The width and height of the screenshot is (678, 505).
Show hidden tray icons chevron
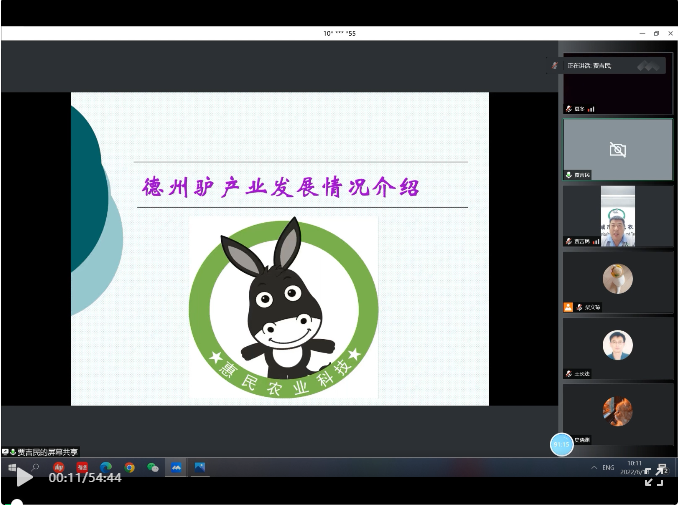tap(594, 467)
